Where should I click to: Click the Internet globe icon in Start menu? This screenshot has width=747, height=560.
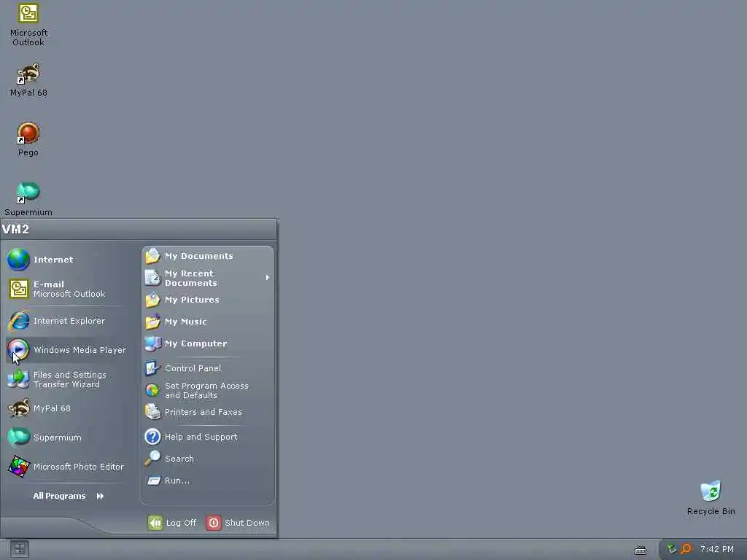(18, 260)
